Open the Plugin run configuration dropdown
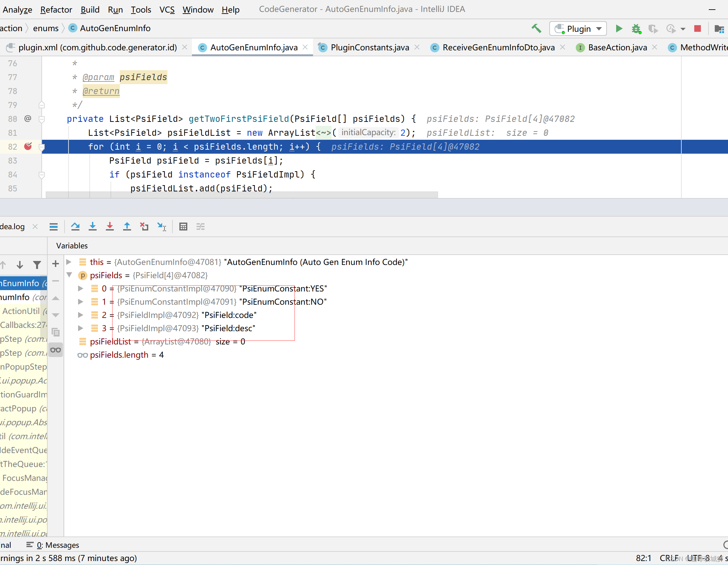This screenshot has width=728, height=565. coord(578,29)
